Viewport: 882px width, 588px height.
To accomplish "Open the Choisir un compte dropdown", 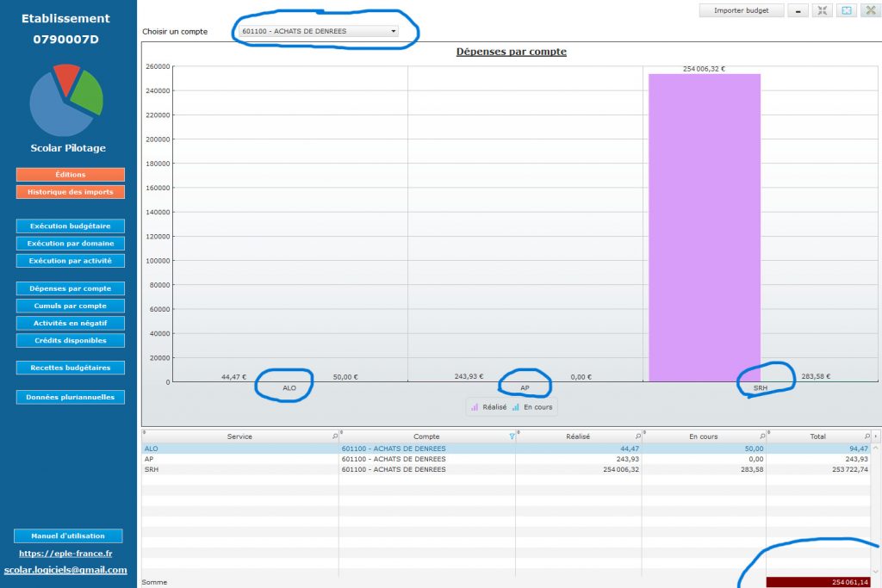I will [x=320, y=31].
